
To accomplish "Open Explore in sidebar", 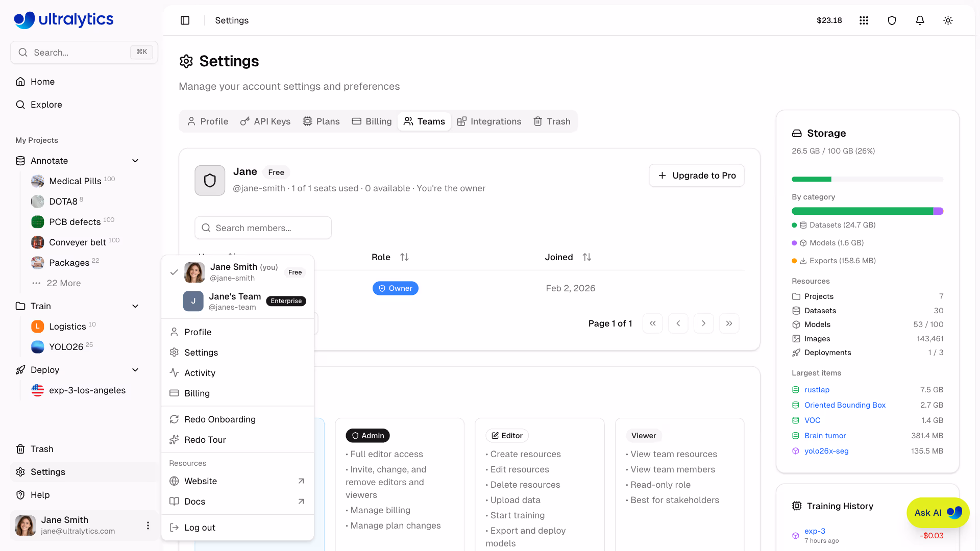I will tap(84, 105).
